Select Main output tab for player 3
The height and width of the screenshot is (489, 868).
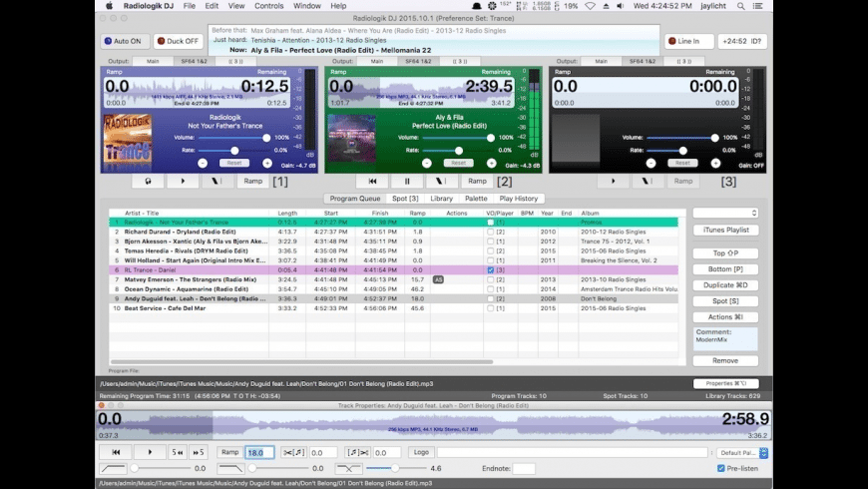click(602, 62)
